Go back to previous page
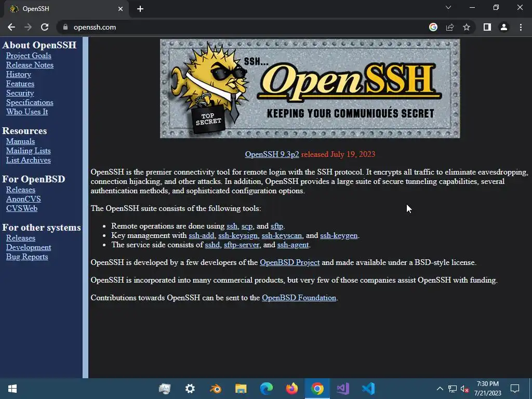532x399 pixels. point(11,27)
